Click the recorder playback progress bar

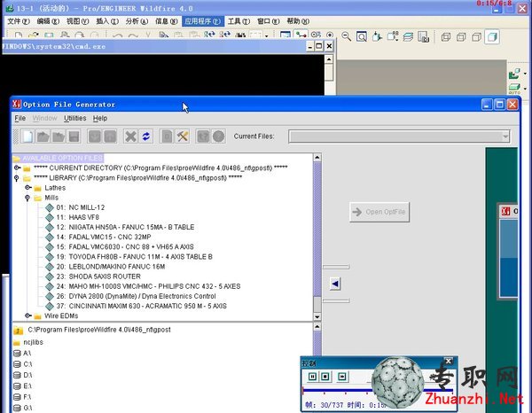point(378,391)
